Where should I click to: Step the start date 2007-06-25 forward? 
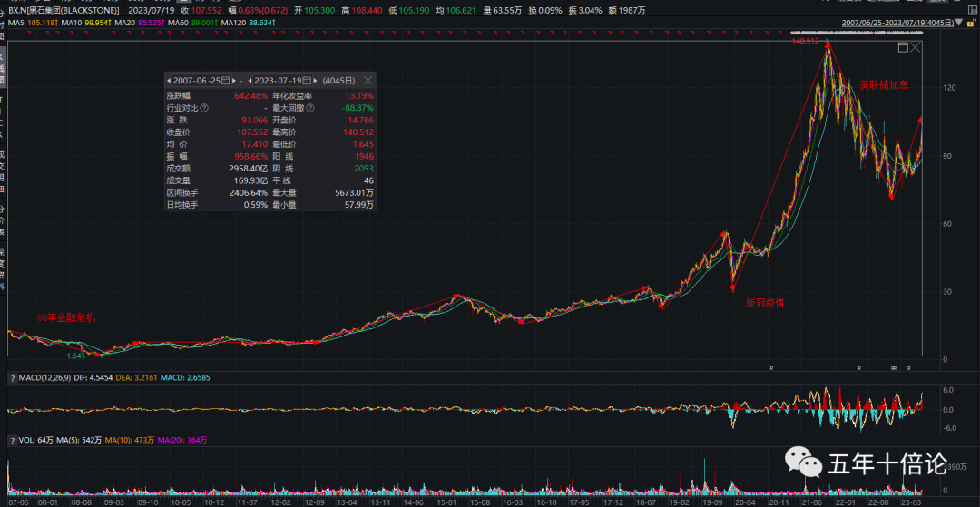234,81
